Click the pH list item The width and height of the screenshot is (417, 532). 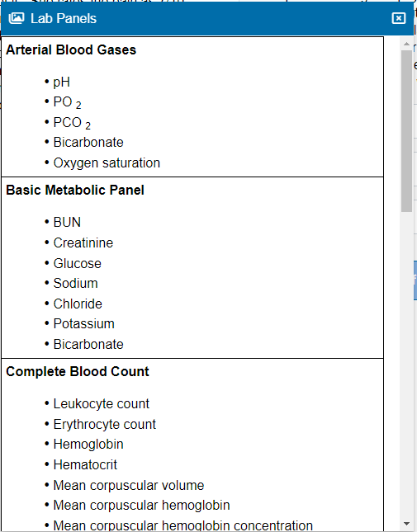click(61, 82)
